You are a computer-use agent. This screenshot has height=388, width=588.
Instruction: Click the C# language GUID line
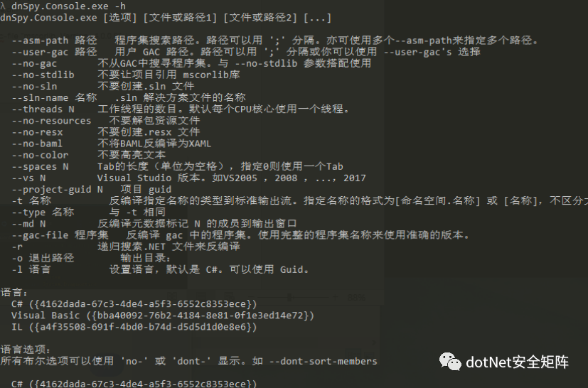click(x=134, y=304)
